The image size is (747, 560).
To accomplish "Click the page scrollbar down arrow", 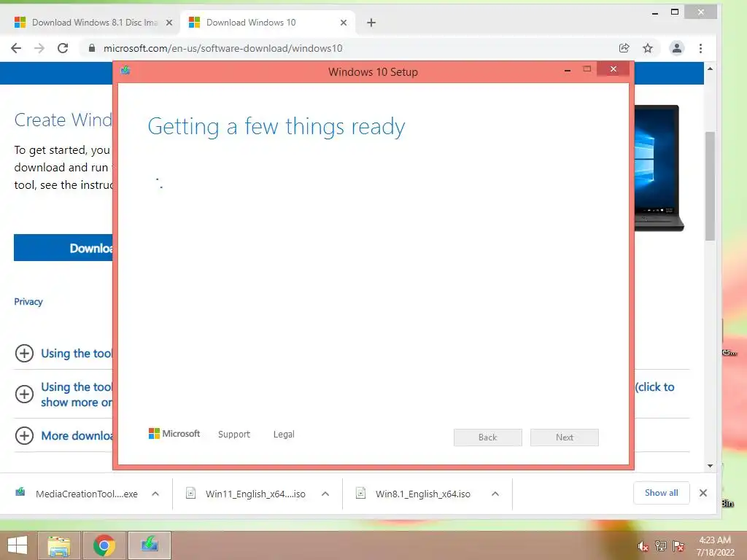I will click(710, 466).
